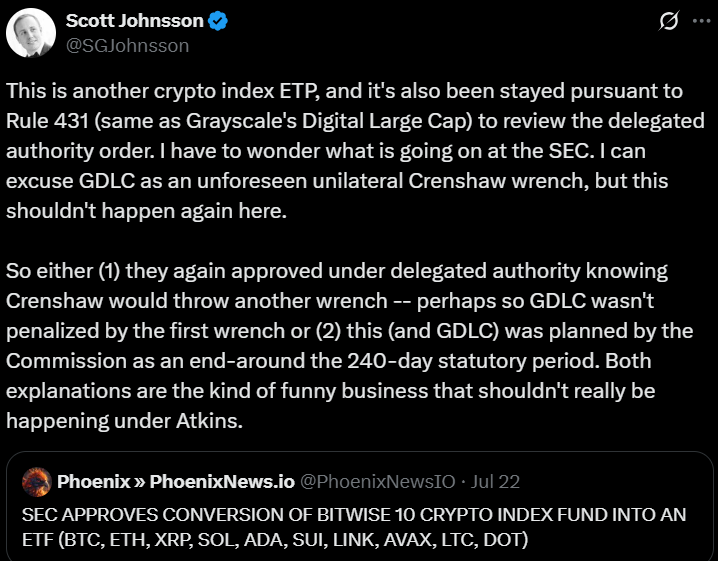Viewport: 718px width, 561px height.
Task: Open quoted SEC APPROVES CONVERSION post text
Action: (354, 527)
